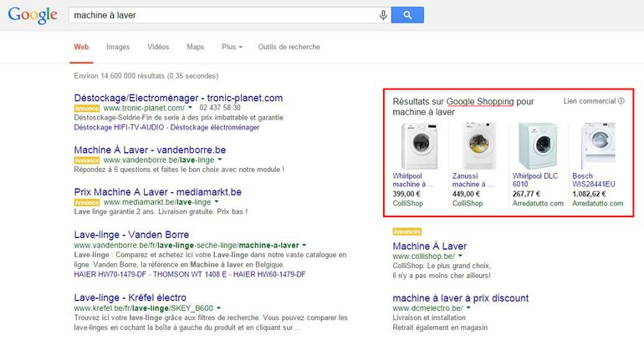Expand arrow beside vandenborre.be/fr/lave-linge-seche-linge URL
Image resolution: width=644 pixels, height=340 pixels.
click(304, 246)
